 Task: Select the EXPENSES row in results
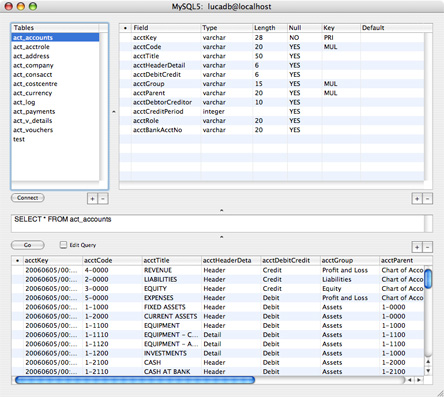pyautogui.click(x=218, y=298)
